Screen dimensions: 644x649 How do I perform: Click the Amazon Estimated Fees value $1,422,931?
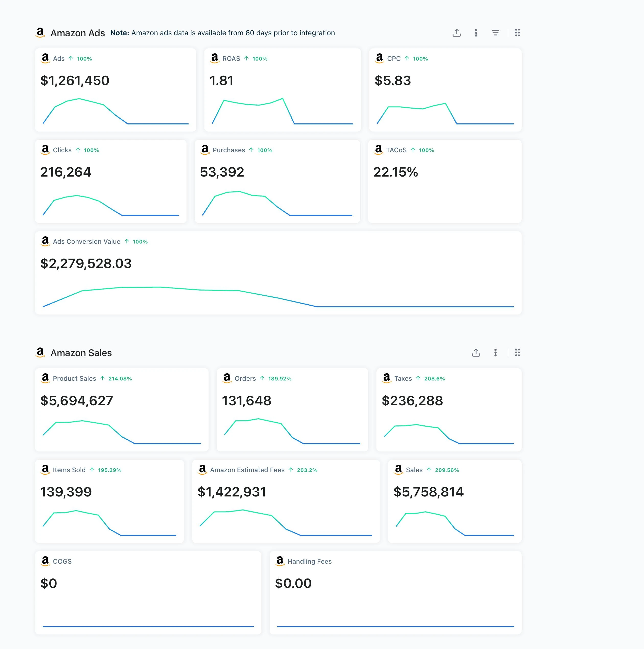[x=232, y=492]
